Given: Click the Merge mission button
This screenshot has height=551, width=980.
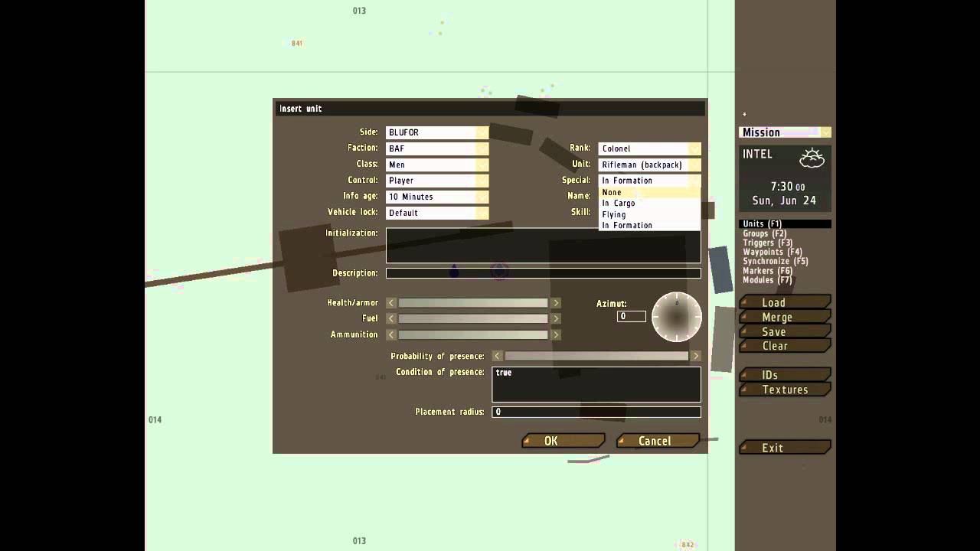Looking at the screenshot, I should click(x=785, y=317).
